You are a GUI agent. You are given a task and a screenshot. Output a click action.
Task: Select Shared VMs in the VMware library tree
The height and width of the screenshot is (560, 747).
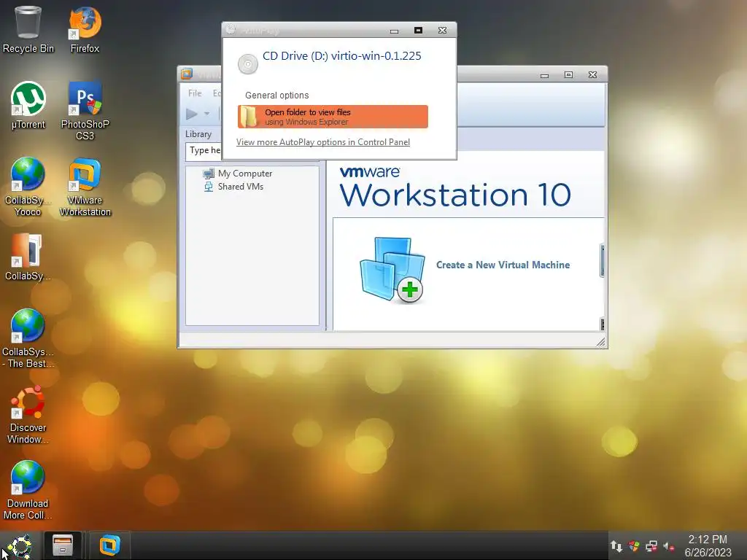pyautogui.click(x=241, y=187)
